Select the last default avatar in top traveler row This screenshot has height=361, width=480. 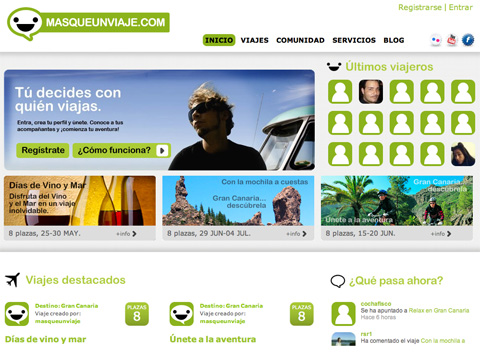coord(463,92)
